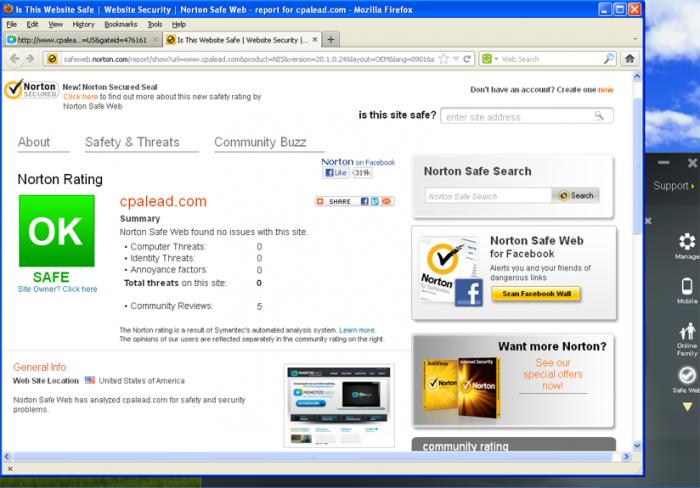Open the search engine selector dropdown
The width and height of the screenshot is (700, 488).
pos(489,58)
